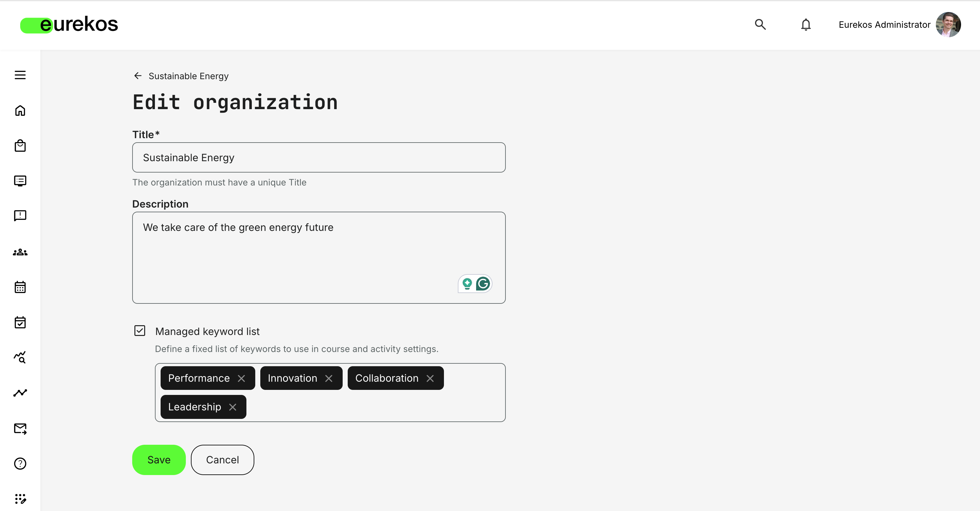Viewport: 980px width, 511px height.
Task: Remove the Leadership keyword tag
Action: coord(233,407)
